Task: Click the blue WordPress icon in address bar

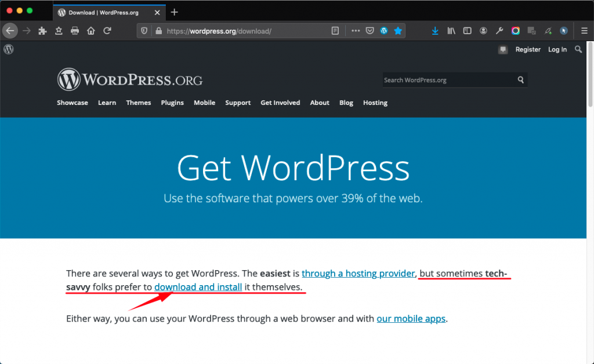Action: click(384, 31)
